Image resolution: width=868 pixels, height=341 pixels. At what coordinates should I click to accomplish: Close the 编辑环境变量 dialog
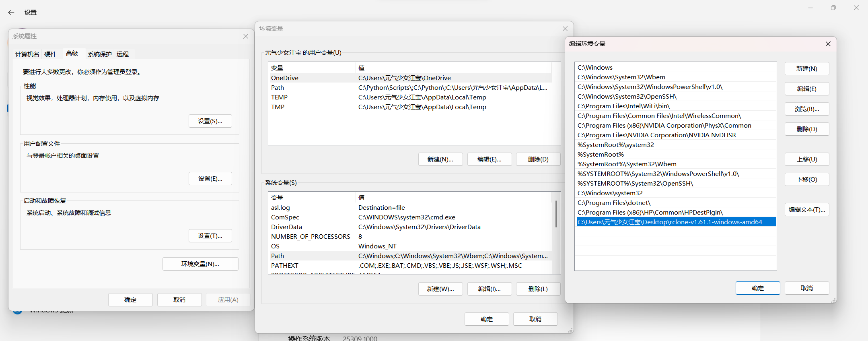tap(828, 44)
